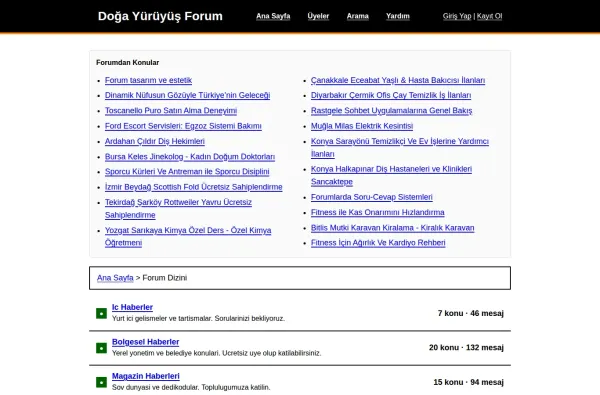Open İzmir Beydağ Scottish Fold topic

[194, 187]
